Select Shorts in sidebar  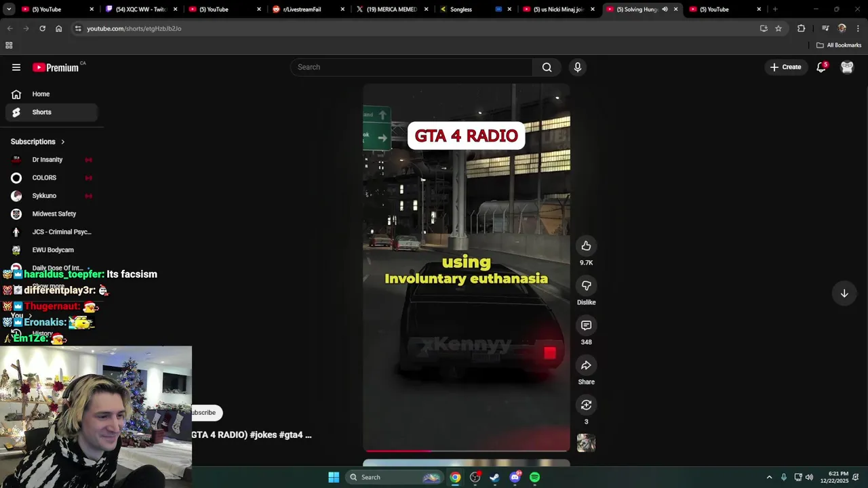coord(51,112)
